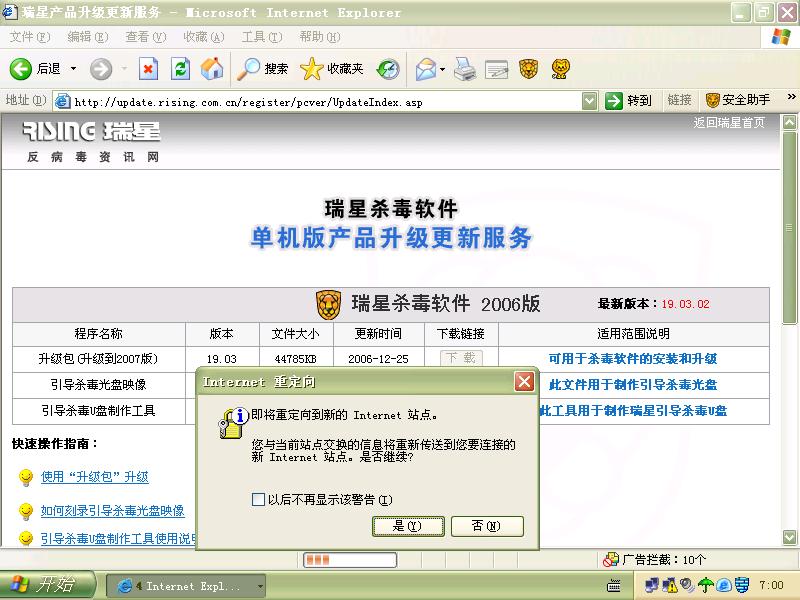Go back with the Back arrow icon
800x600 pixels.
[x=21, y=68]
